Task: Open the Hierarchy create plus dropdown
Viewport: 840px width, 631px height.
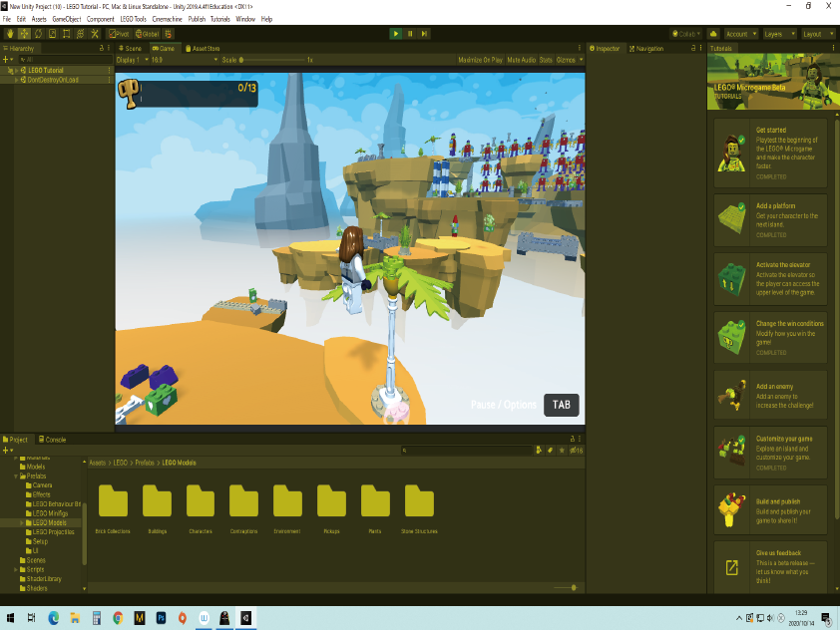Action: 8,60
